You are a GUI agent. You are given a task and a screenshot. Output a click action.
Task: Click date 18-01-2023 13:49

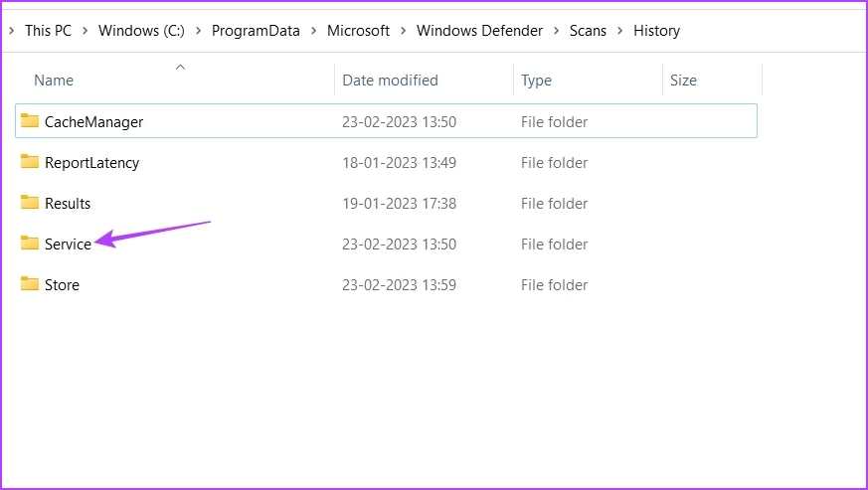pos(399,163)
